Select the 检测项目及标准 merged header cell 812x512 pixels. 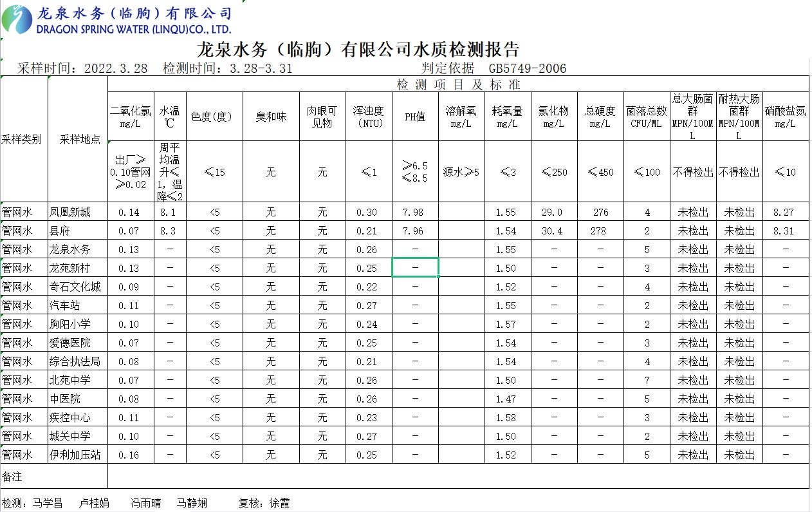[x=458, y=84]
